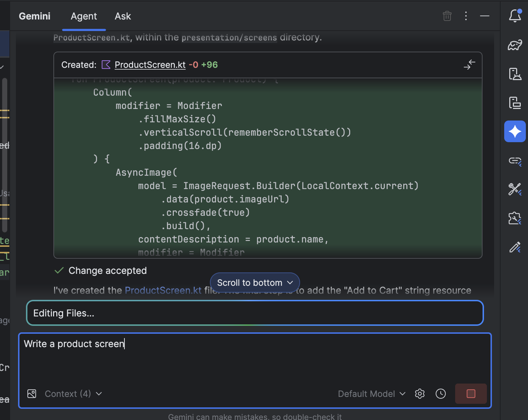The width and height of the screenshot is (528, 420).
Task: Click the trash icon to clear chat
Action: (x=447, y=16)
